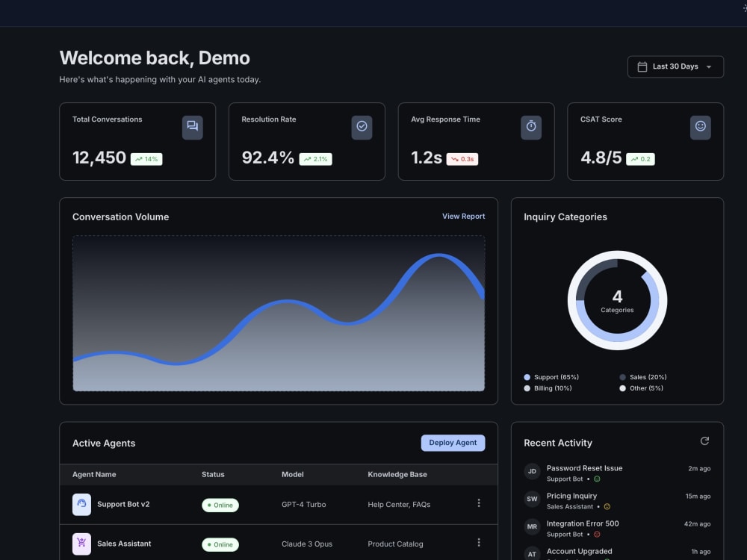Image resolution: width=747 pixels, height=560 pixels.
Task: Click the Sales (20%) legend swatch
Action: click(x=622, y=377)
